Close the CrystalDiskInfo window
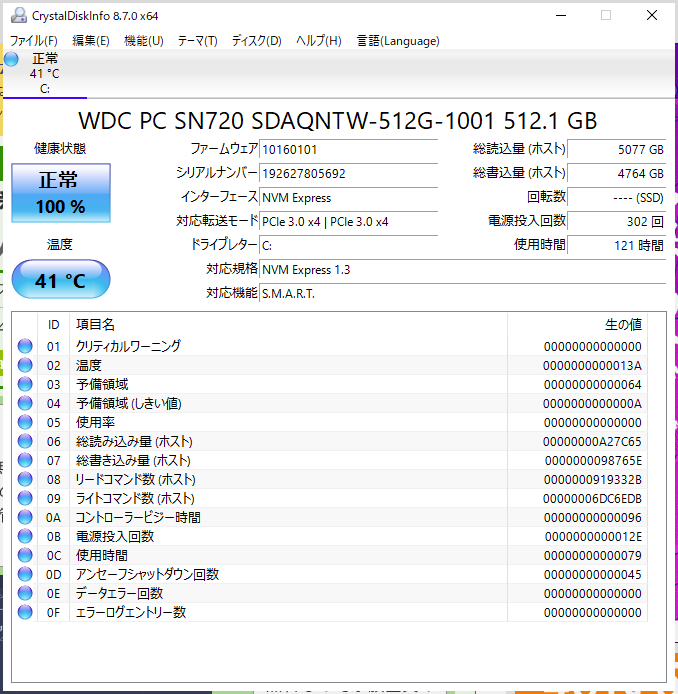This screenshot has height=694, width=678. click(x=651, y=15)
